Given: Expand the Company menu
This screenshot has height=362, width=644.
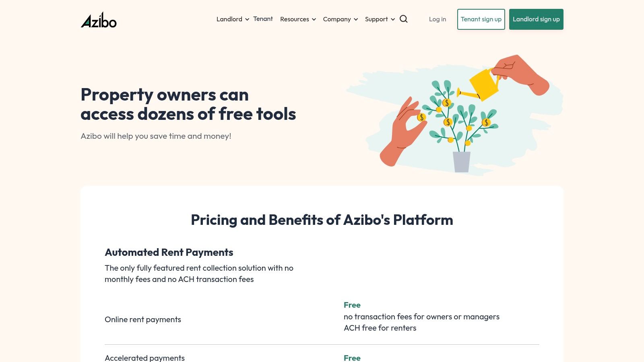Looking at the screenshot, I should 340,19.
